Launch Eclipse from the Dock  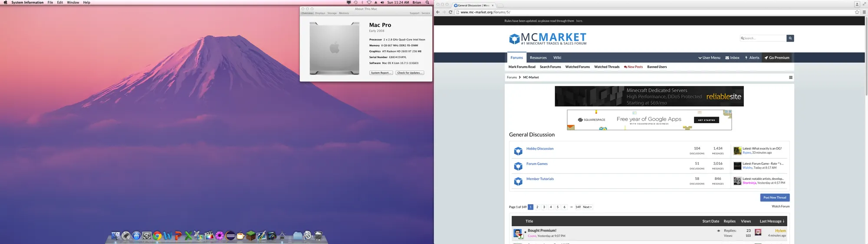(x=230, y=236)
